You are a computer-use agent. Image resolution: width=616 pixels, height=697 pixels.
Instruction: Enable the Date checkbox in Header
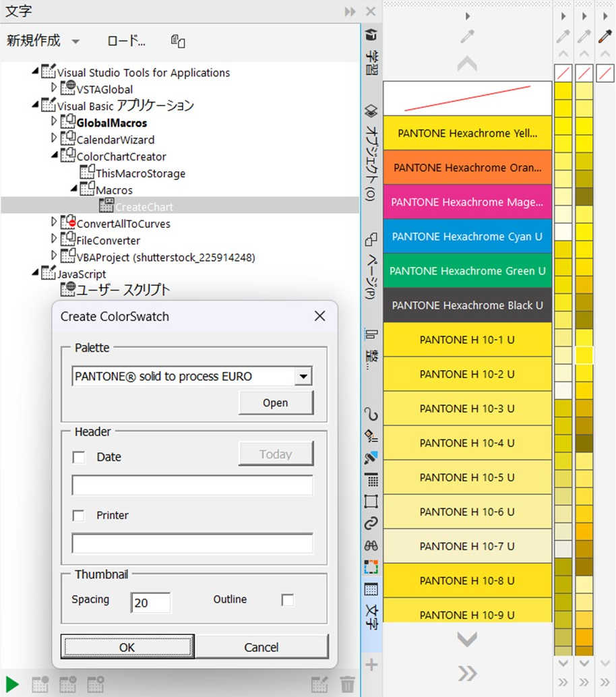[79, 458]
